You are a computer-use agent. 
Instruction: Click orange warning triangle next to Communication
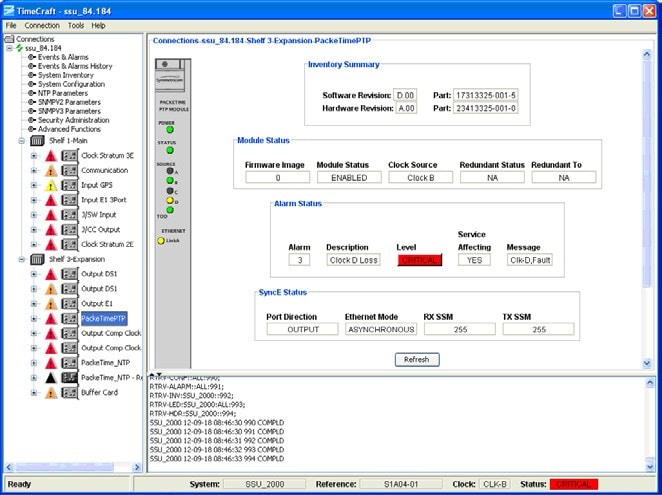tap(50, 171)
